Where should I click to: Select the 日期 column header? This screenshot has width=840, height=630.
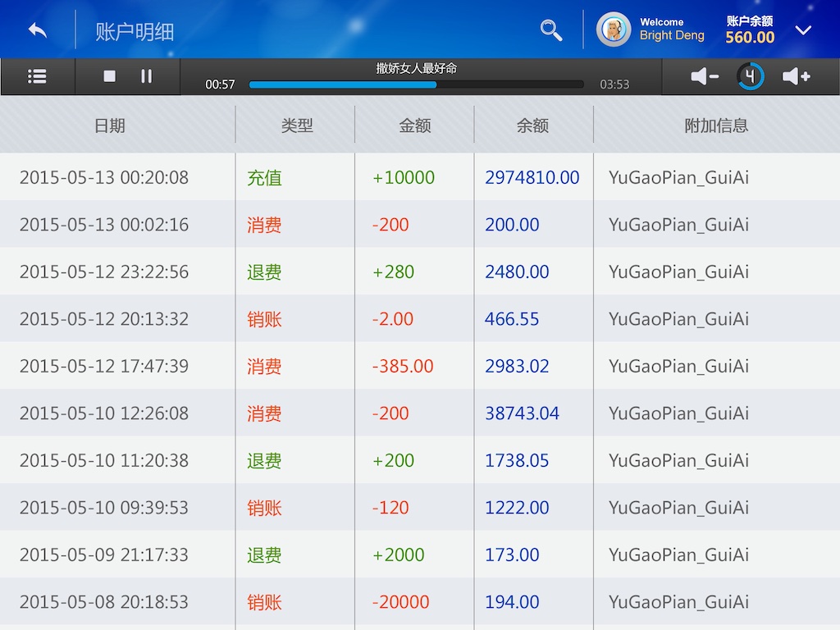110,126
